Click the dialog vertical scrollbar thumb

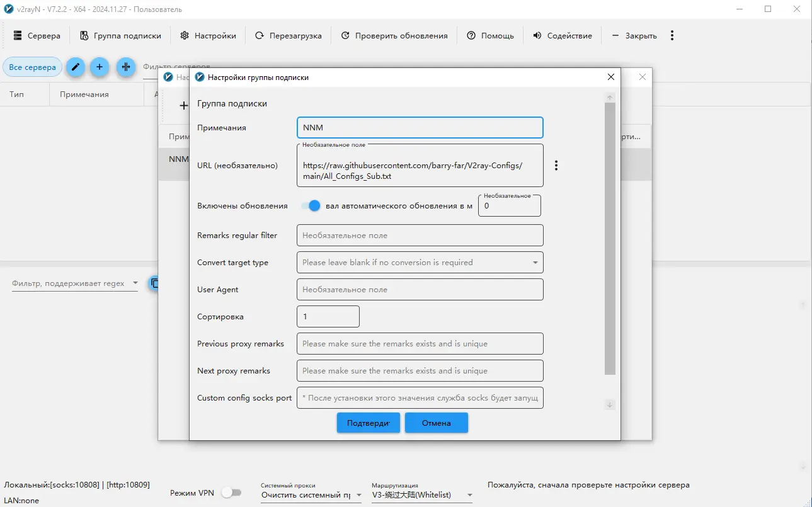610,239
